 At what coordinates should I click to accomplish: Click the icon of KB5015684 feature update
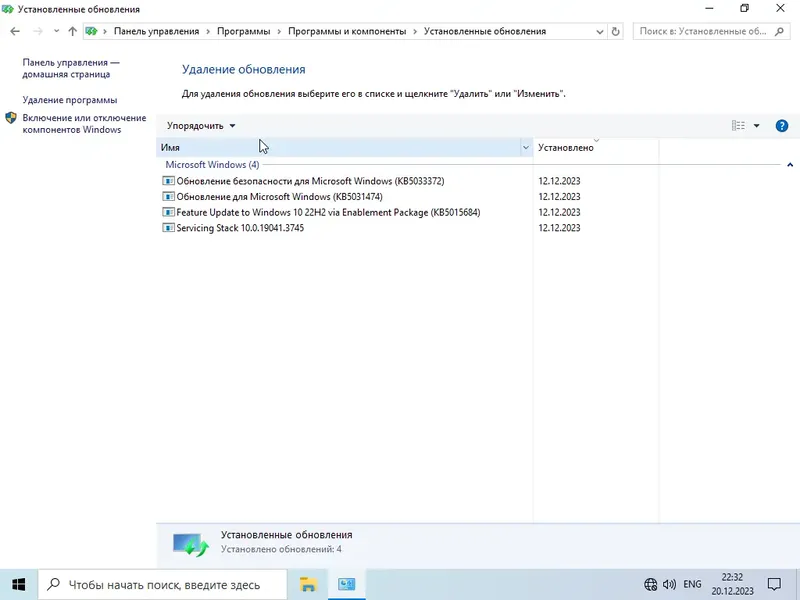[x=168, y=212]
